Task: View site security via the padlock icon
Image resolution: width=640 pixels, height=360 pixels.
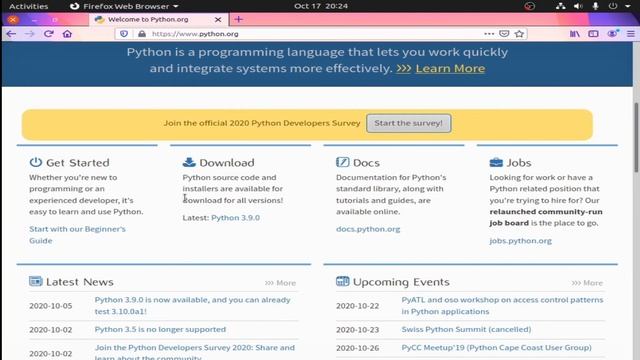Action: pos(142,34)
